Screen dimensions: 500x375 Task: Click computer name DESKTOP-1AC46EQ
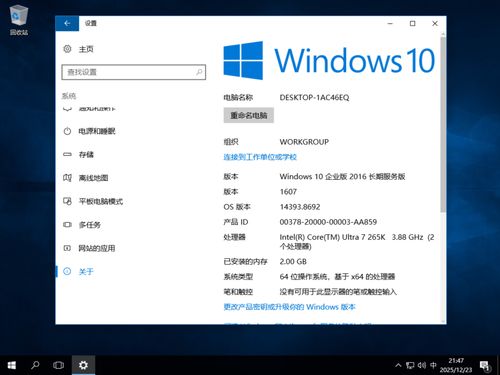click(x=314, y=97)
